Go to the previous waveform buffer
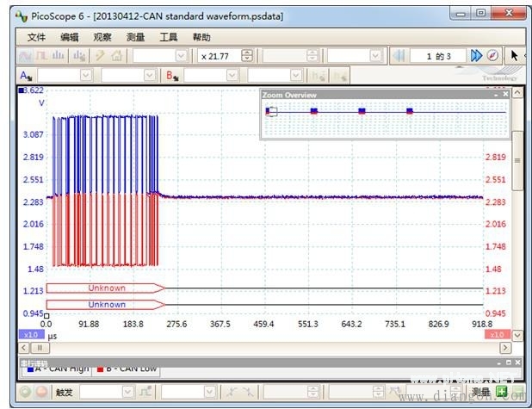This screenshot has width=532, height=409. [399, 56]
